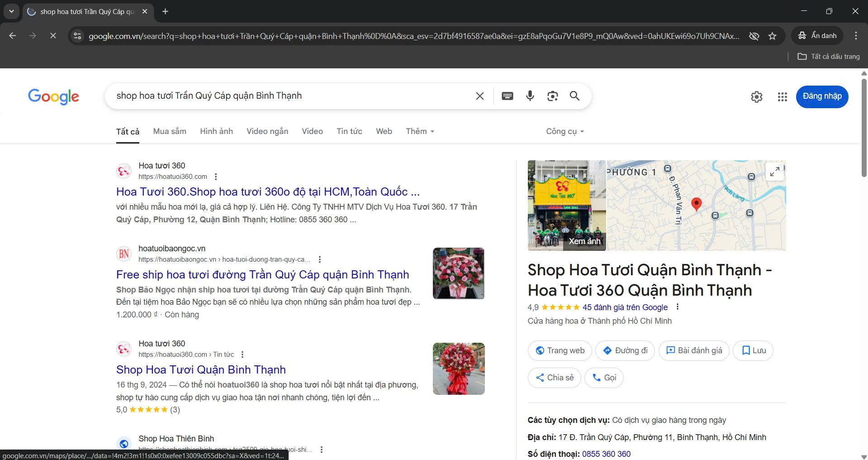Open the on-screen keyboard input tool

pyautogui.click(x=508, y=96)
